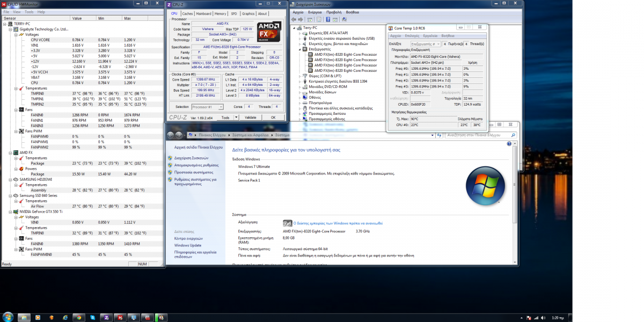Click the Skype taskbar icon
Image resolution: width=644 pixels, height=322 pixels.
(x=93, y=317)
